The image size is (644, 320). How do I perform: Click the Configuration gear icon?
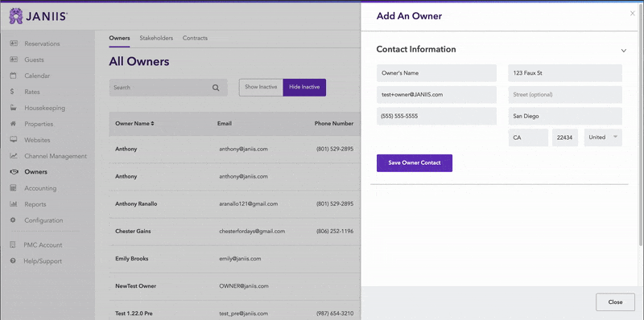point(13,219)
